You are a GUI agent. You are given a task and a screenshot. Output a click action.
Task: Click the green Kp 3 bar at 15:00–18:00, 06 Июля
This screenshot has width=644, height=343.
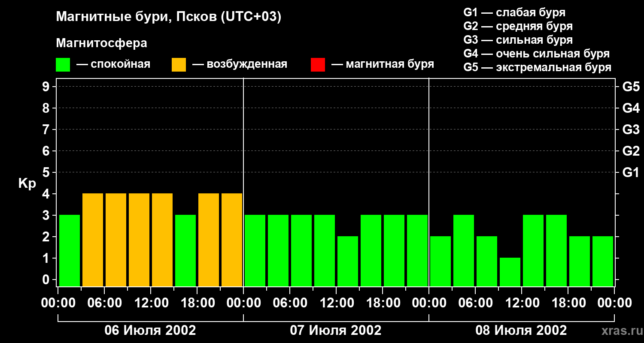point(185,250)
